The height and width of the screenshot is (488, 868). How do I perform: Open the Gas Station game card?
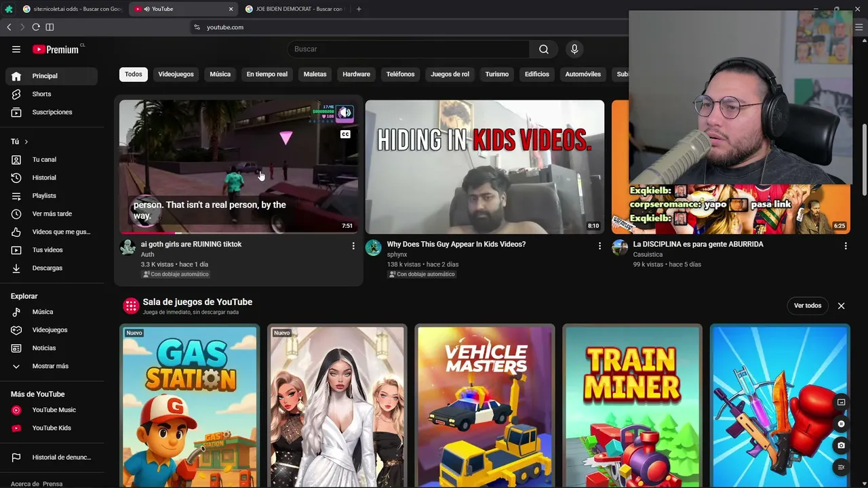(x=189, y=407)
